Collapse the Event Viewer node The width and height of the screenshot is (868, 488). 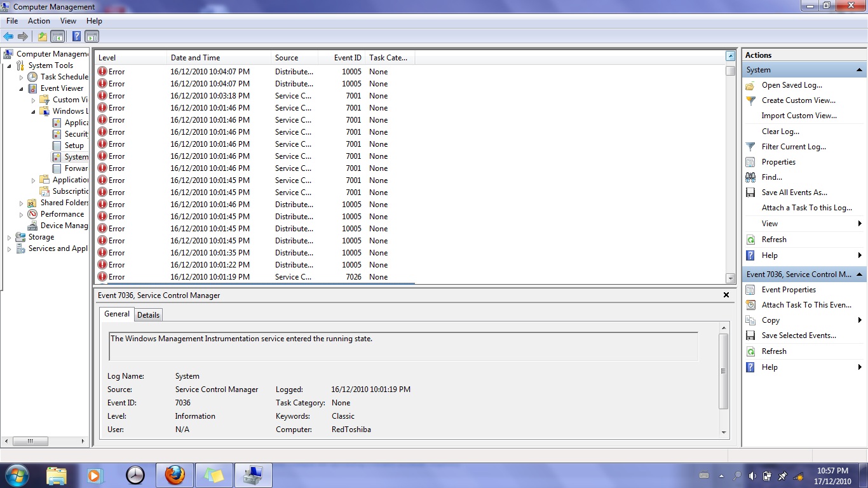(21, 88)
